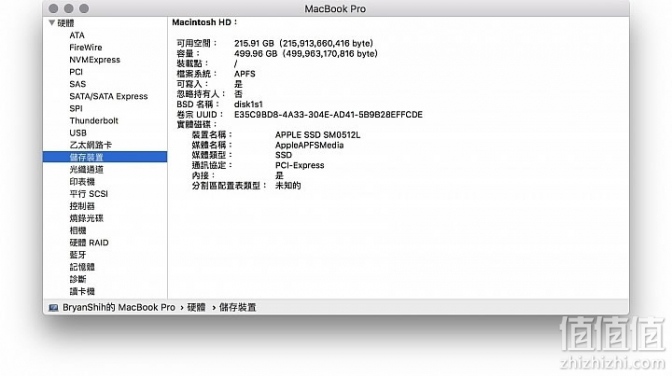Viewport: 672px width, 376px height.
Task: Click 儲存裝置 breadcrumb in the path bar
Action: pos(237,307)
